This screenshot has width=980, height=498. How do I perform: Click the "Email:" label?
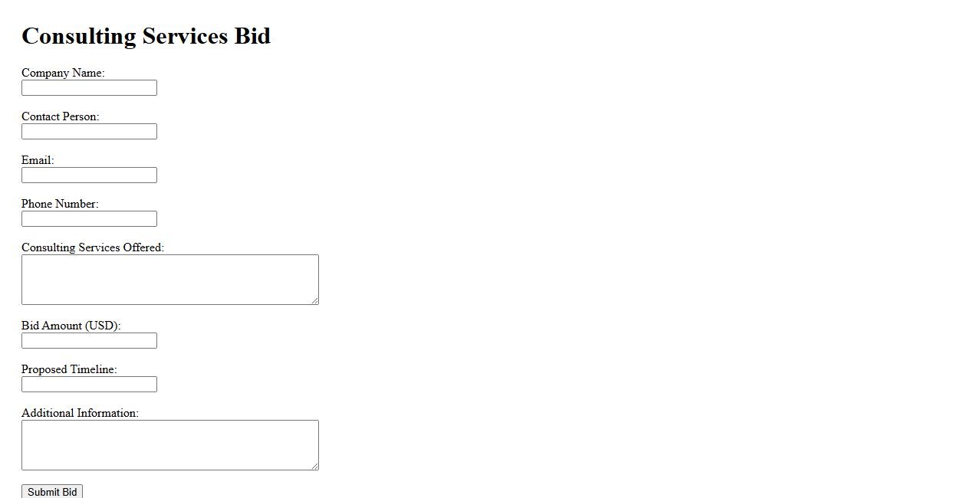[38, 160]
